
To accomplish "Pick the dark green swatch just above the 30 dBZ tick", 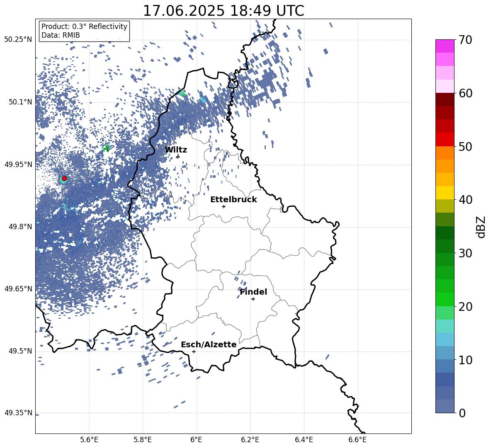I will tap(445, 246).
